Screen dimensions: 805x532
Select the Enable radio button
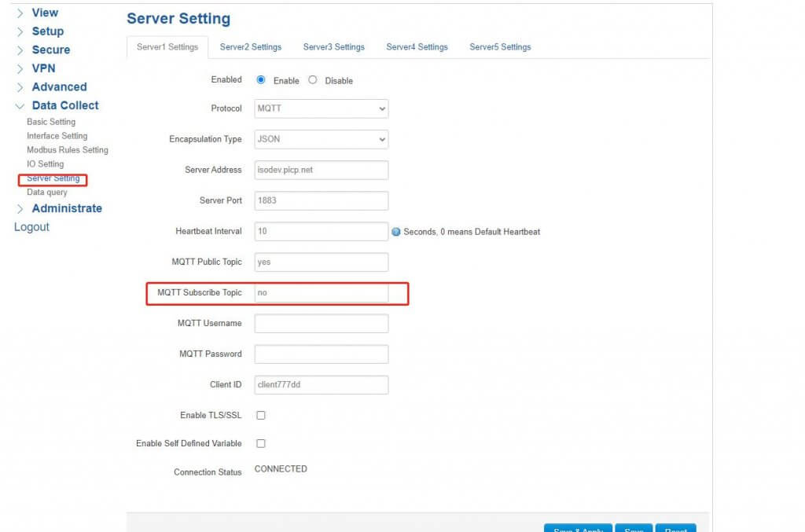tap(260, 80)
